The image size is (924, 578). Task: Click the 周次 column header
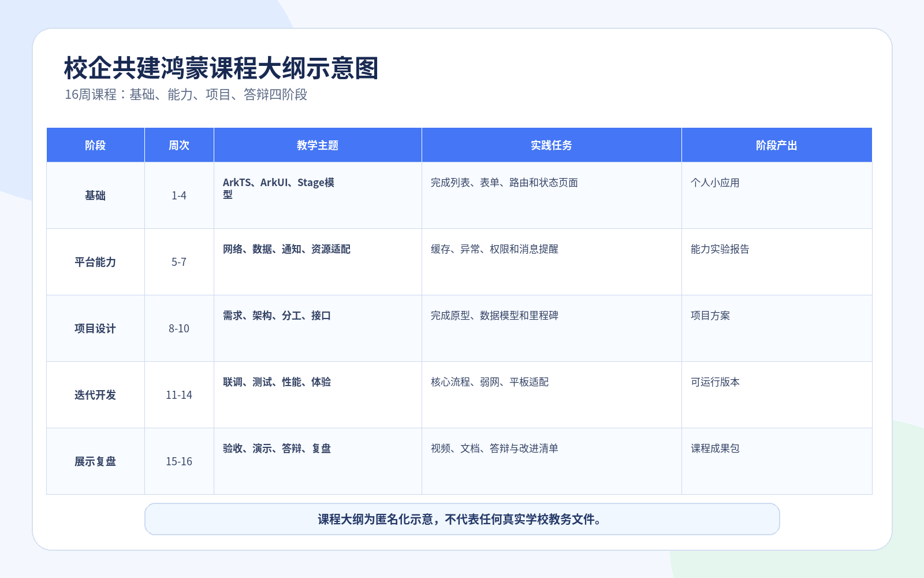179,145
